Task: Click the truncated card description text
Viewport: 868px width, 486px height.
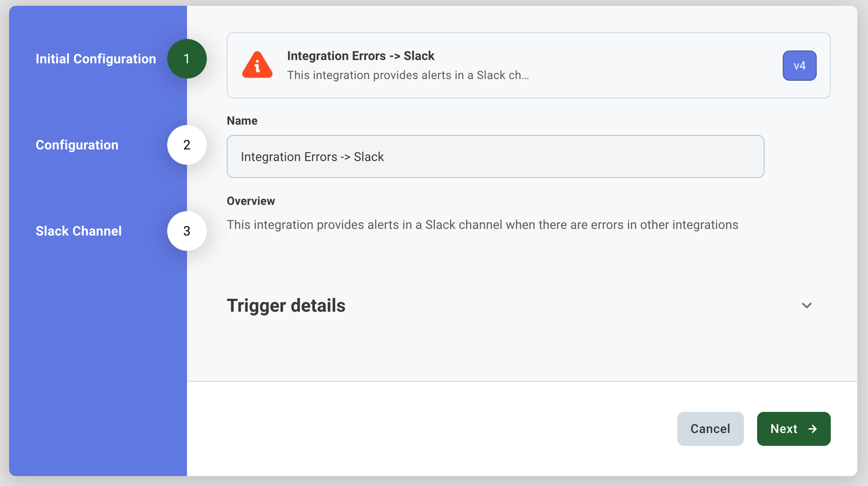Action: pyautogui.click(x=408, y=75)
